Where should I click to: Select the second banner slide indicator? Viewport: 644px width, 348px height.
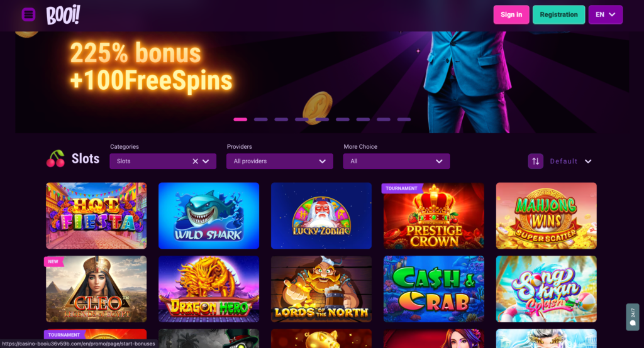[x=261, y=119]
